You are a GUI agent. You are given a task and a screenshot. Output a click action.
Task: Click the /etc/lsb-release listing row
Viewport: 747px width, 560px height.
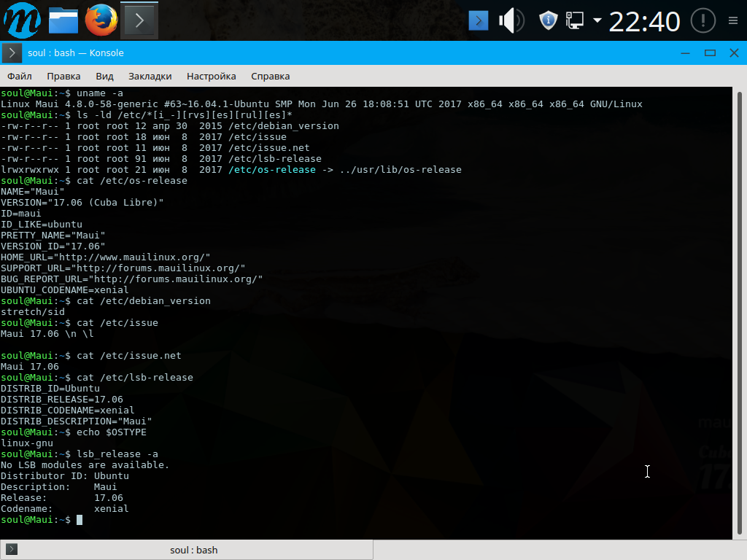point(161,158)
